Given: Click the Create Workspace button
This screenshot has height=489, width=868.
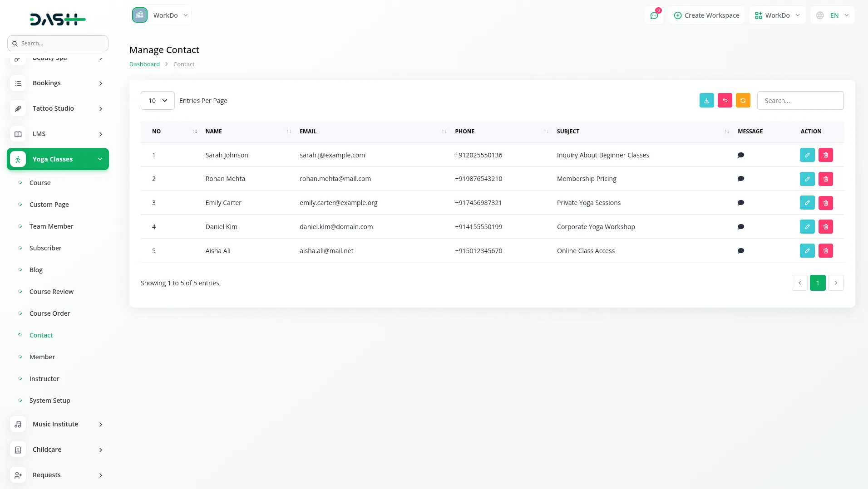Looking at the screenshot, I should 706,15.
